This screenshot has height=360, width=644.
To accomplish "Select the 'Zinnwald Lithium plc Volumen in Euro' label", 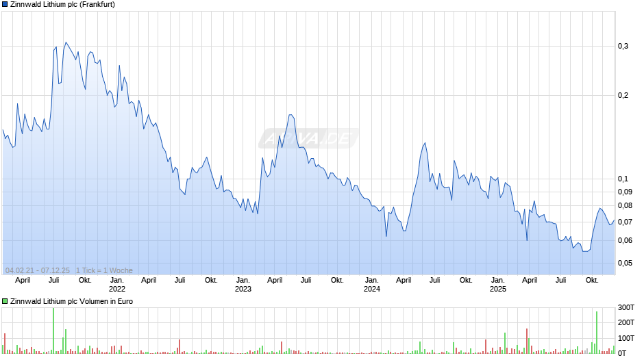I will [71, 301].
